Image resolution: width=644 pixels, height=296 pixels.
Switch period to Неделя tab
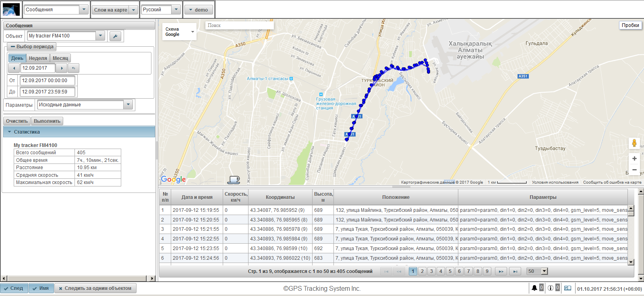(38, 58)
